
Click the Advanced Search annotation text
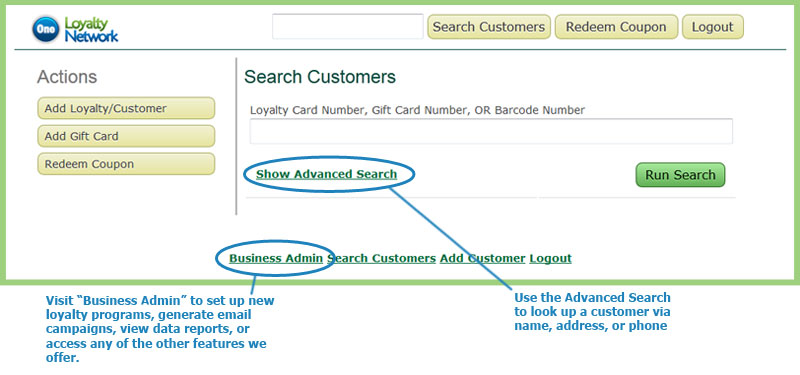tap(592, 311)
